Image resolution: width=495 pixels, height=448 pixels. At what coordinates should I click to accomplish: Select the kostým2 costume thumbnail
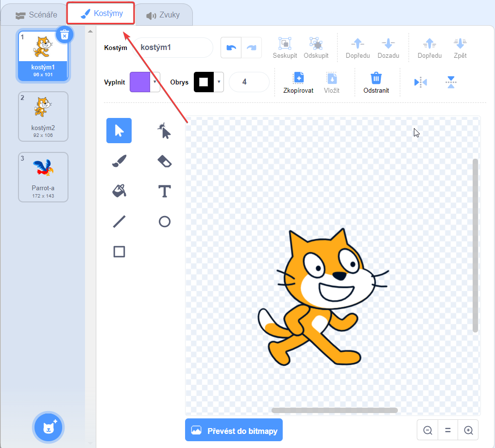tap(43, 116)
